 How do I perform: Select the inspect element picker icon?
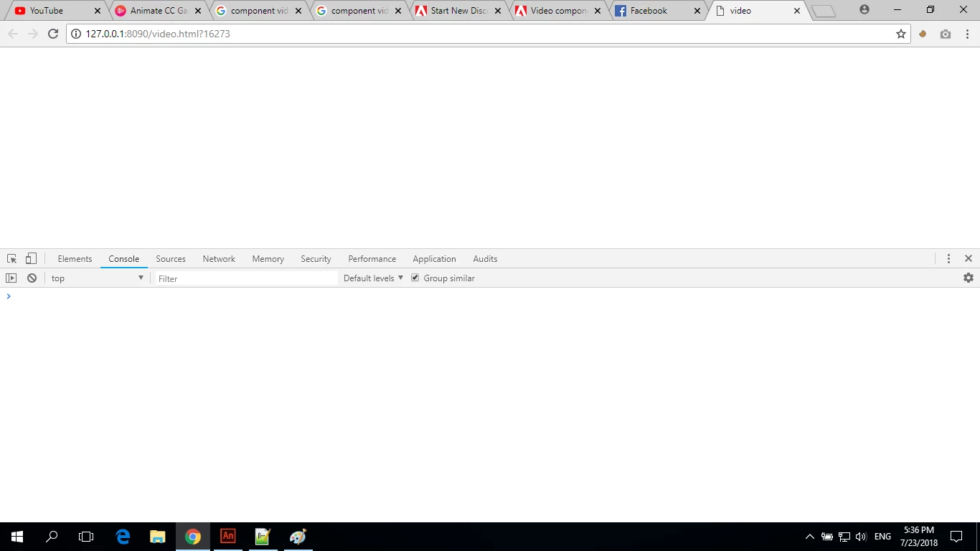[x=11, y=259]
